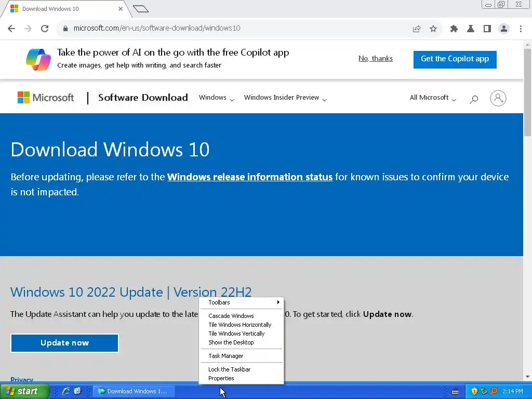Go back with the browser back arrow
532x399 pixels.
coord(11,29)
